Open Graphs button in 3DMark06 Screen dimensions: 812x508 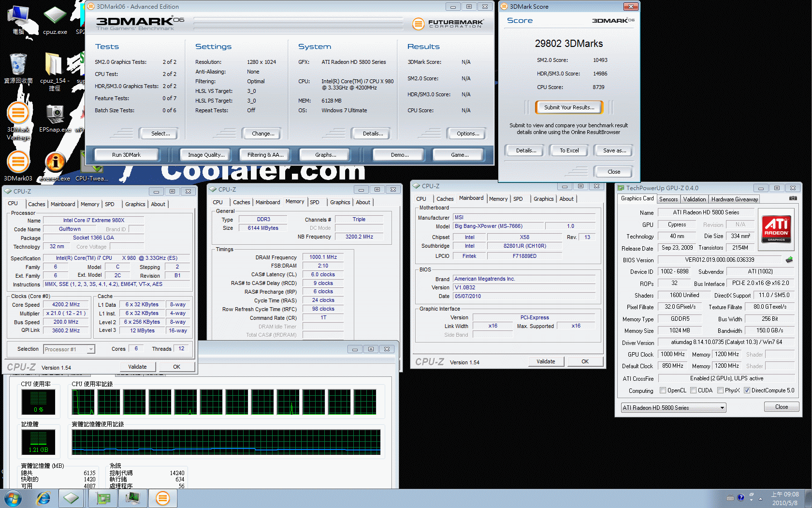point(325,155)
